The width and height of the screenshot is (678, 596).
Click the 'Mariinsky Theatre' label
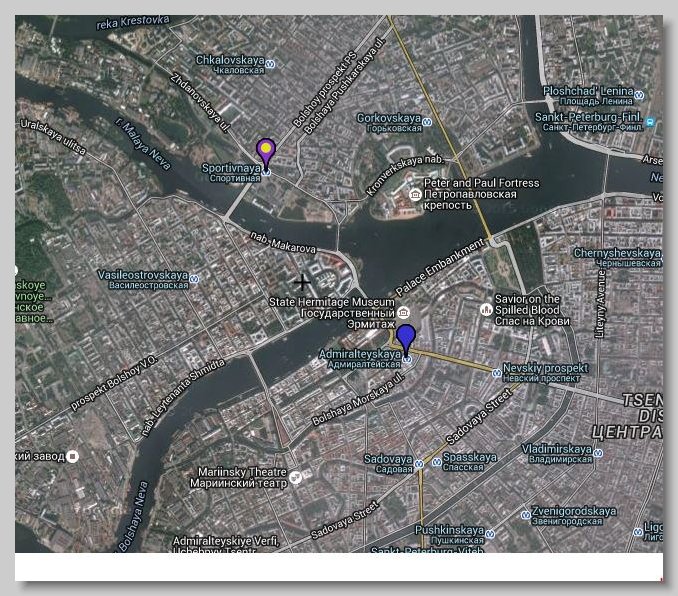click(242, 472)
